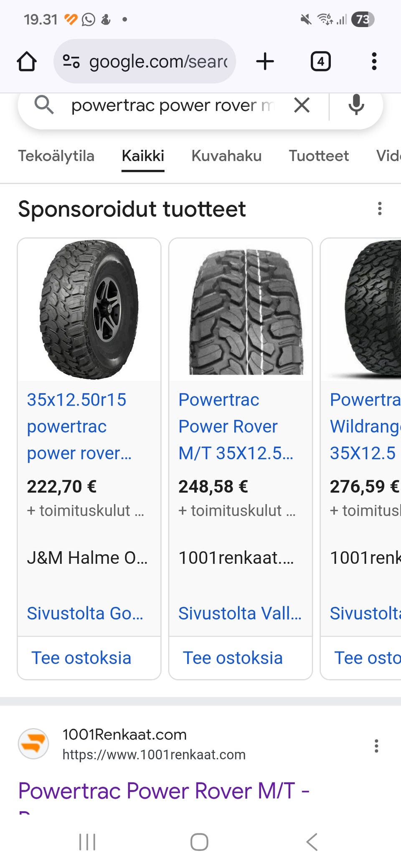Open more options for 1001Renkaat.com result

[x=376, y=746]
